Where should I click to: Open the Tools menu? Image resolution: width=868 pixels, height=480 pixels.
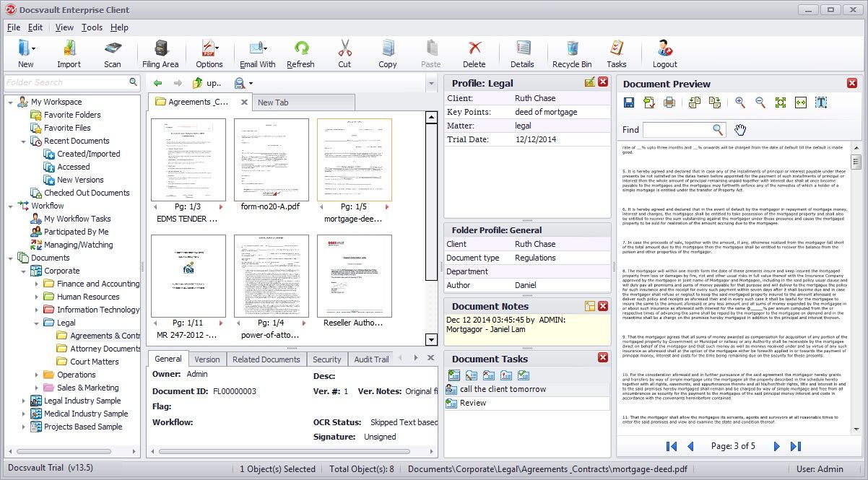coord(92,27)
